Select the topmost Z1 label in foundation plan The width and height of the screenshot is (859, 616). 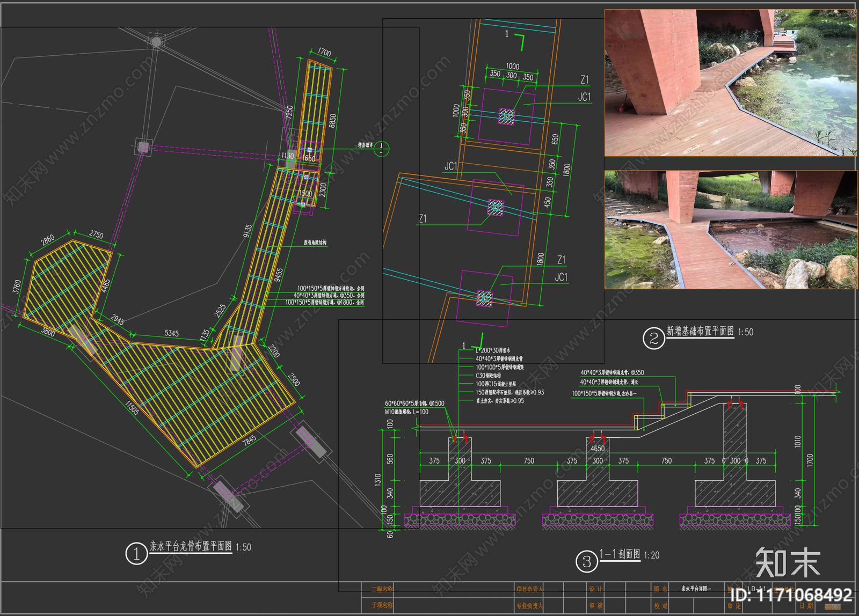coord(585,79)
